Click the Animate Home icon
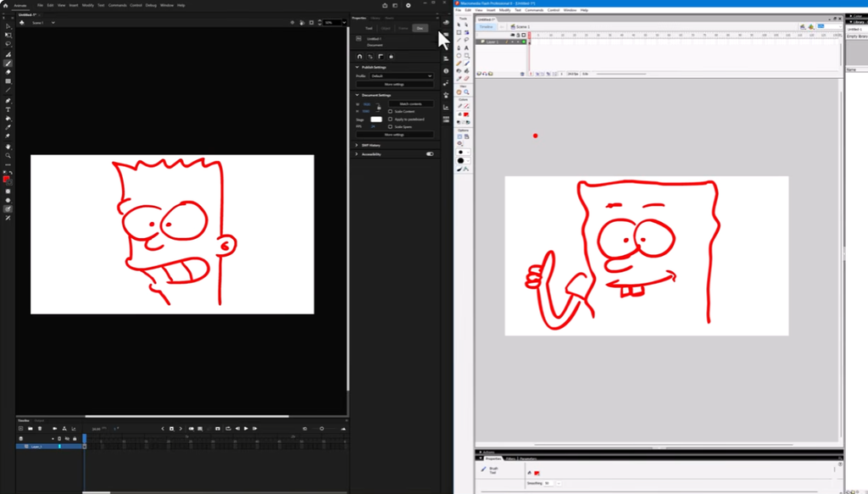 (6, 5)
